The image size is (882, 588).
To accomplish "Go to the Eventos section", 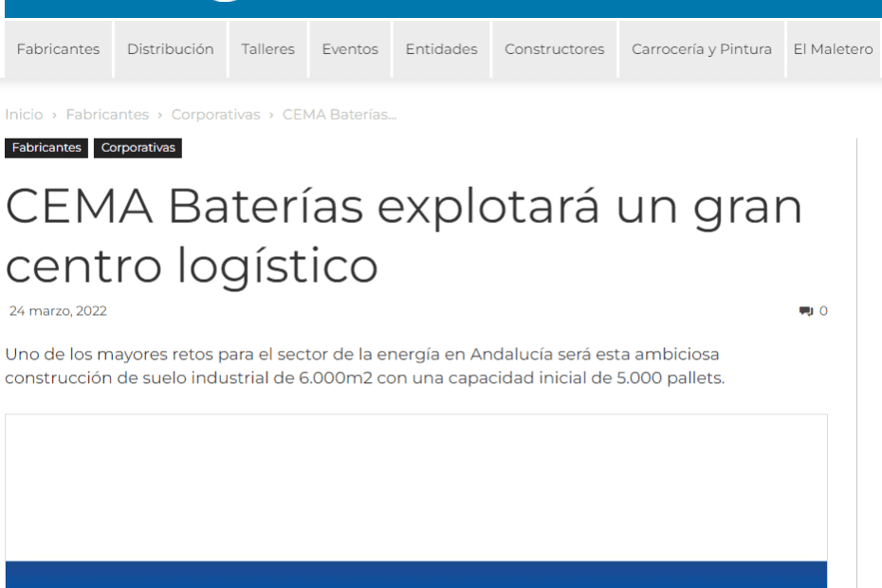I will (350, 49).
